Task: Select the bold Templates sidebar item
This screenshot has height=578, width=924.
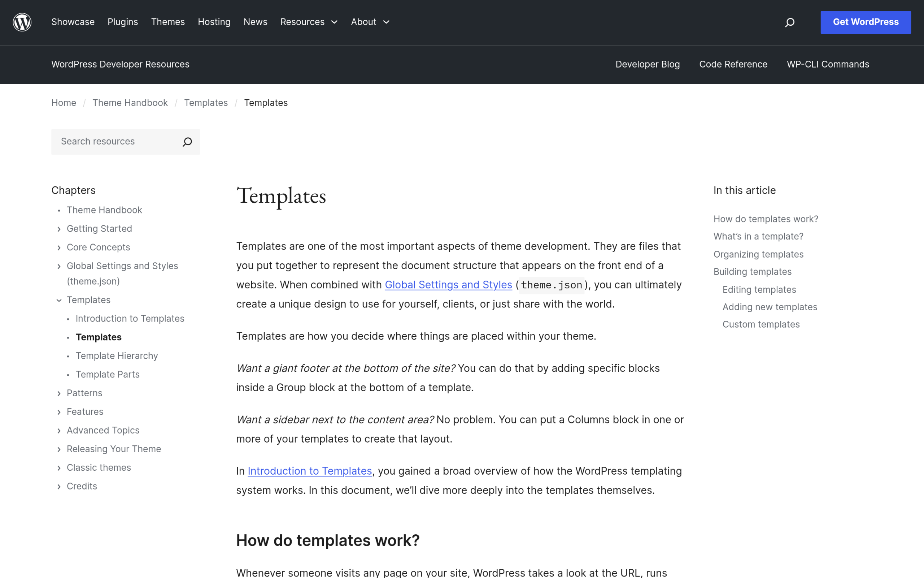Action: (99, 337)
